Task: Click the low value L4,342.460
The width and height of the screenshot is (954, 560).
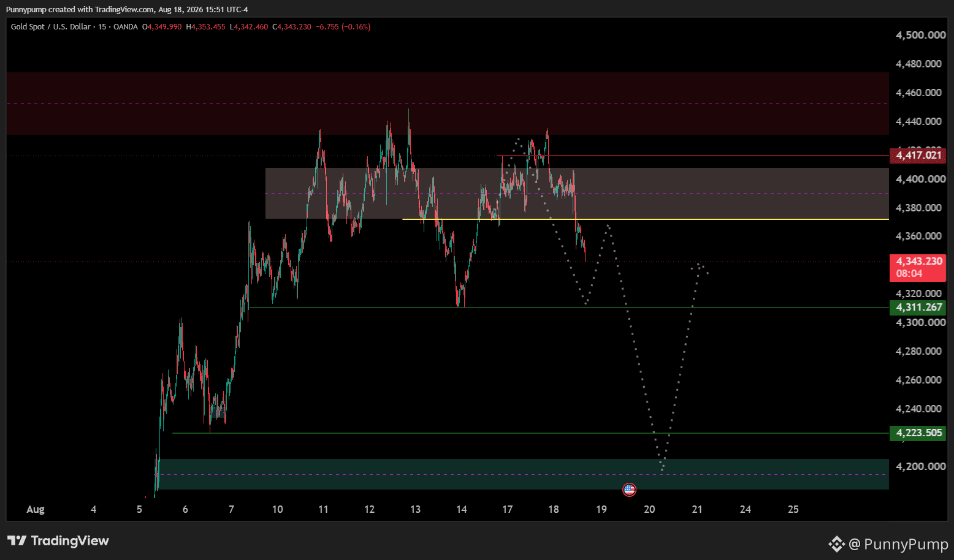Action: (249, 27)
